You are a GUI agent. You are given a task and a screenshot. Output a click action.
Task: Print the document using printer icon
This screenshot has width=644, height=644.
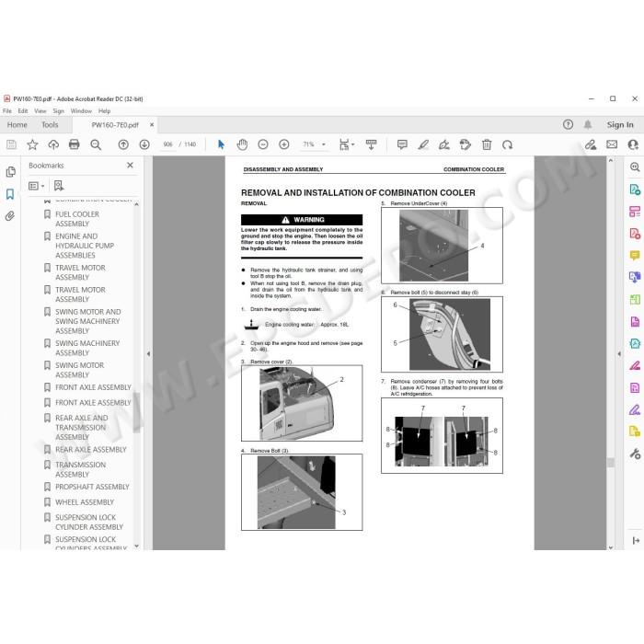75,144
